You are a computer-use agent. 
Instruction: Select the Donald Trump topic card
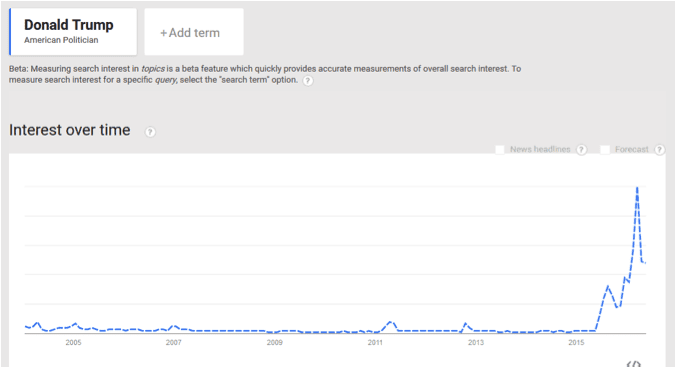73,32
